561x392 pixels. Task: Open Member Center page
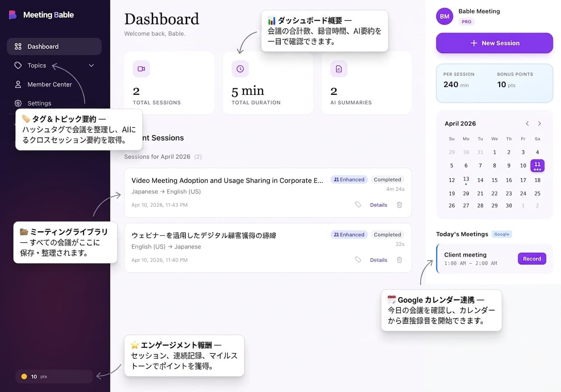(50, 84)
